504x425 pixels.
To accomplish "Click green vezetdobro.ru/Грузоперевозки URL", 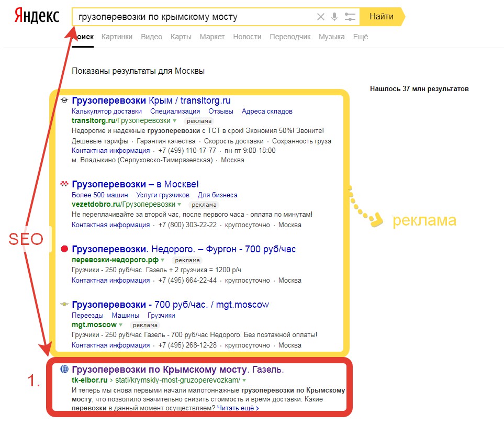I will pyautogui.click(x=124, y=204).
